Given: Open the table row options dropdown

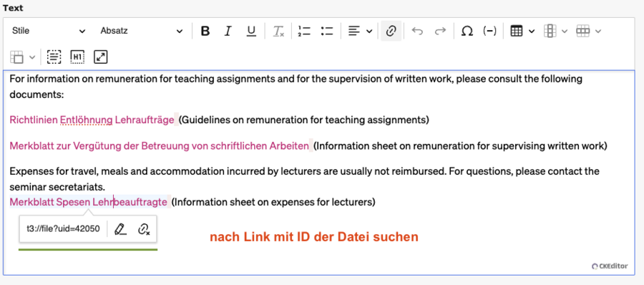Looking at the screenshot, I should (589, 31).
